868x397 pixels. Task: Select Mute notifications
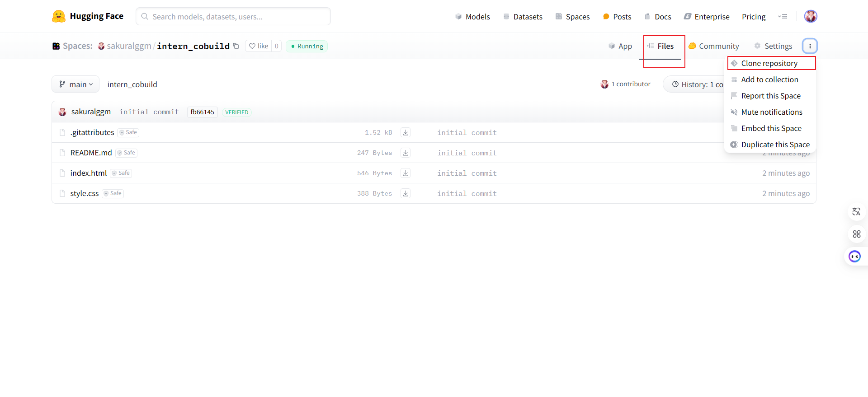pos(770,112)
